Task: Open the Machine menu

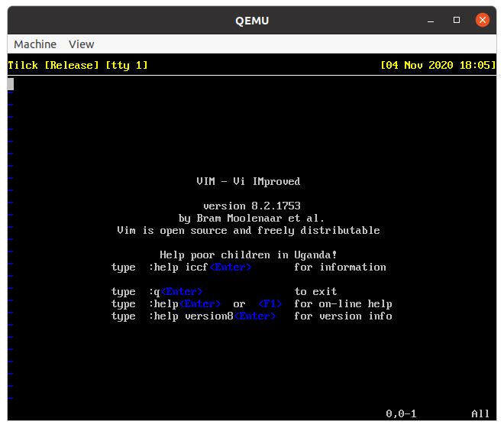Action: click(x=35, y=44)
